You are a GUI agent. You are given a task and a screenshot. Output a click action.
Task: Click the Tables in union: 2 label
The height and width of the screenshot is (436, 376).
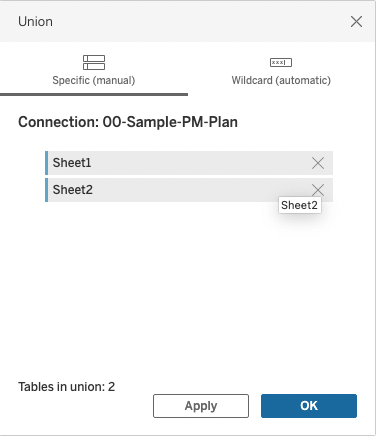(x=67, y=387)
